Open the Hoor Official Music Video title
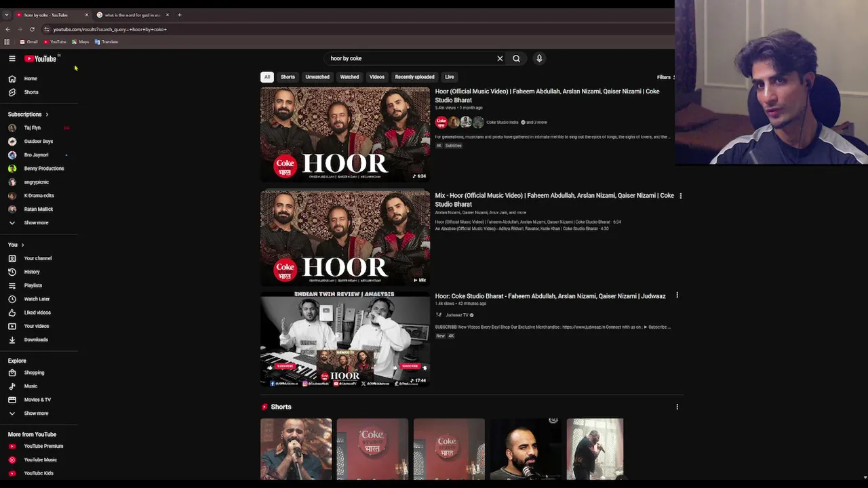The width and height of the screenshot is (868, 488). [x=547, y=96]
